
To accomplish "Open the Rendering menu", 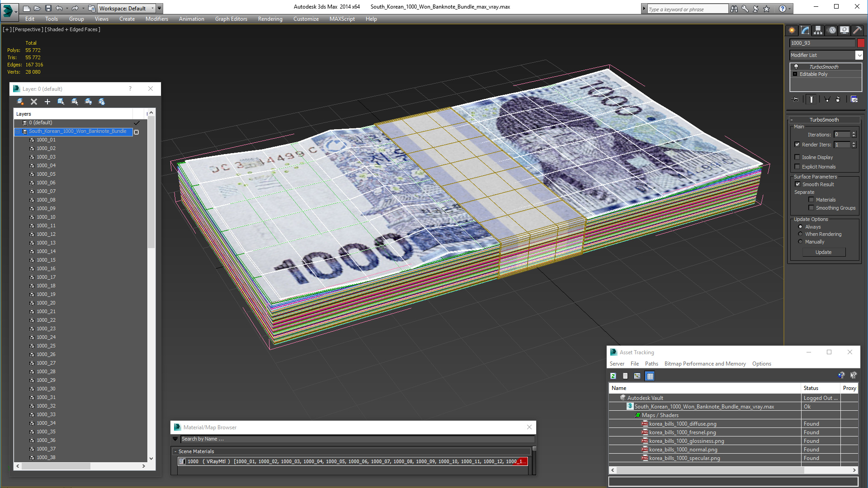I will (270, 19).
